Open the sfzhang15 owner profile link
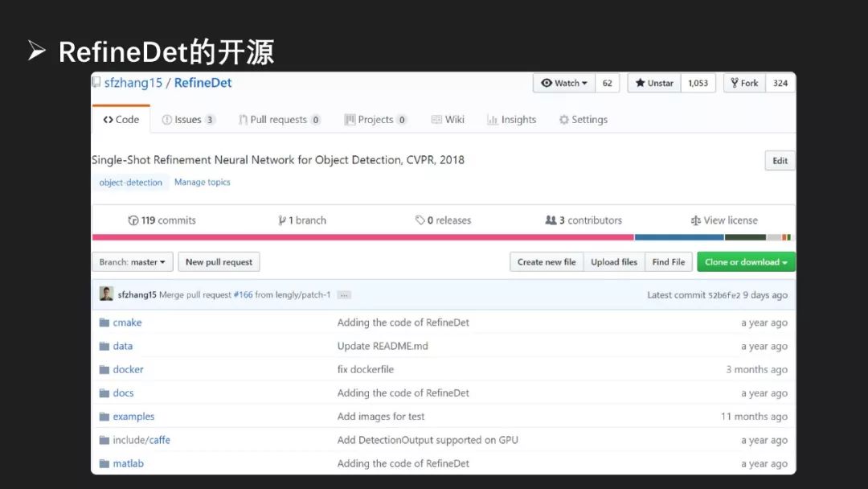 [133, 83]
